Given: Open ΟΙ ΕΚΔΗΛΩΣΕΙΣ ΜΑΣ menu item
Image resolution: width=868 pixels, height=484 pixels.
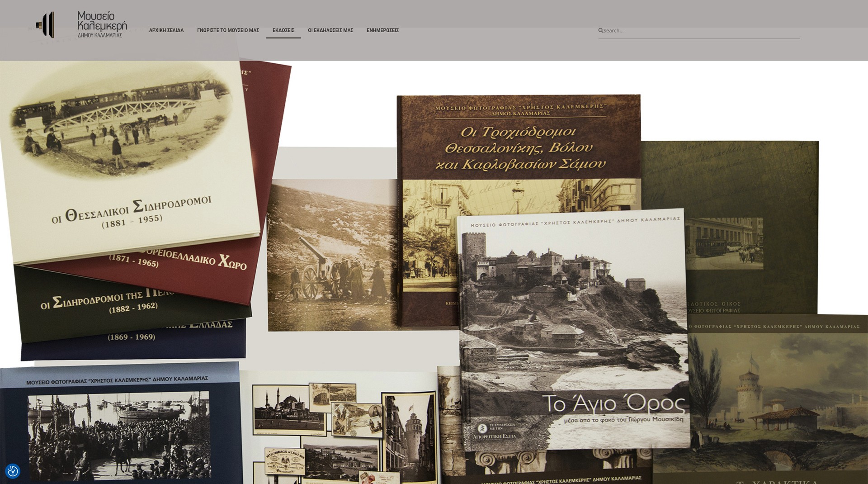Looking at the screenshot, I should point(330,30).
